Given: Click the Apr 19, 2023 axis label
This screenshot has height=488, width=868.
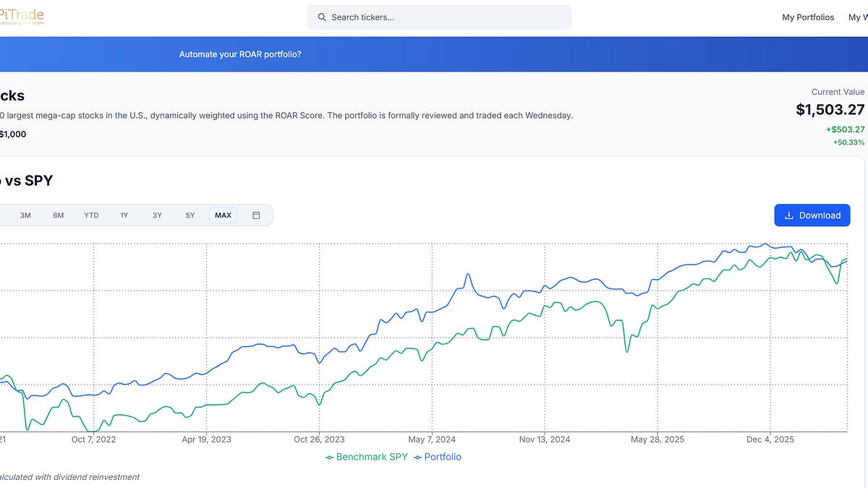Looking at the screenshot, I should pos(206,439).
